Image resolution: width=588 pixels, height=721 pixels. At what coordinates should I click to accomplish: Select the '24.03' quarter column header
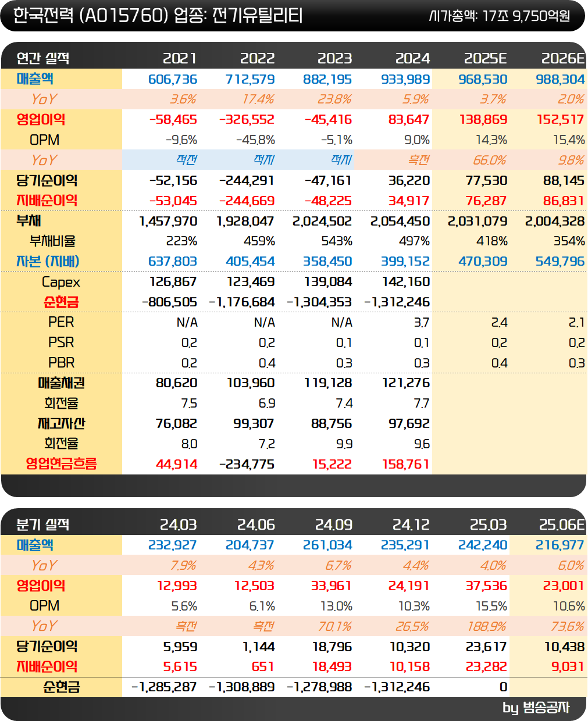pyautogui.click(x=179, y=524)
